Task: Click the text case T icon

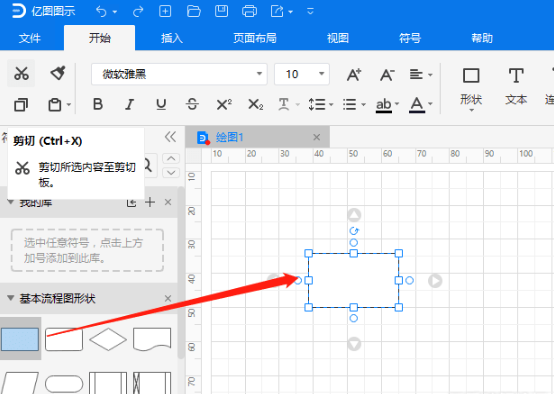Action: (x=284, y=104)
